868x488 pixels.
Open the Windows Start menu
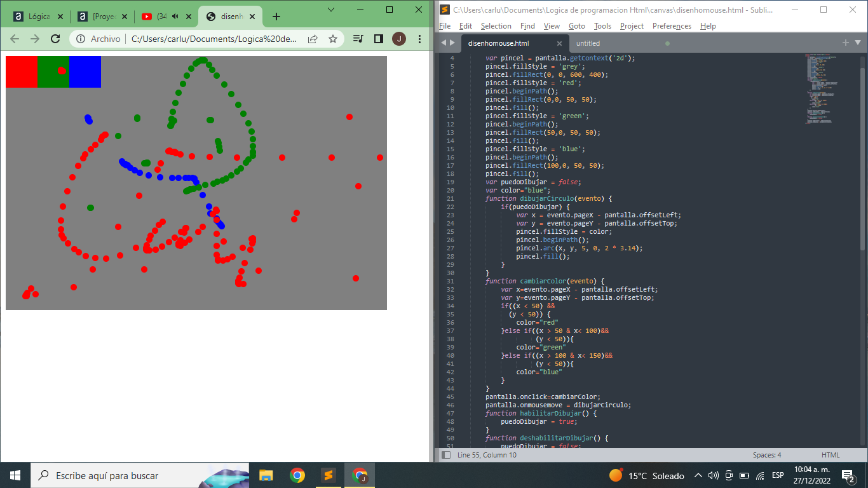click(x=15, y=475)
